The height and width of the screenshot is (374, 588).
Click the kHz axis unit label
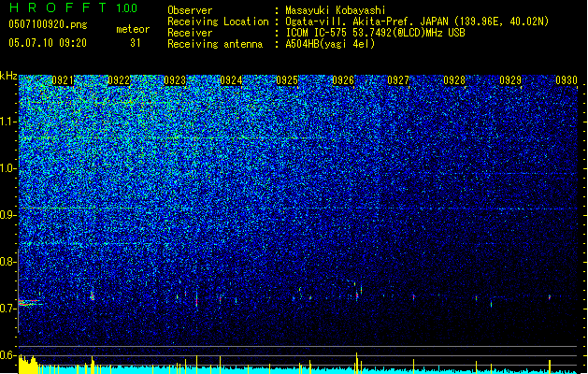8,76
